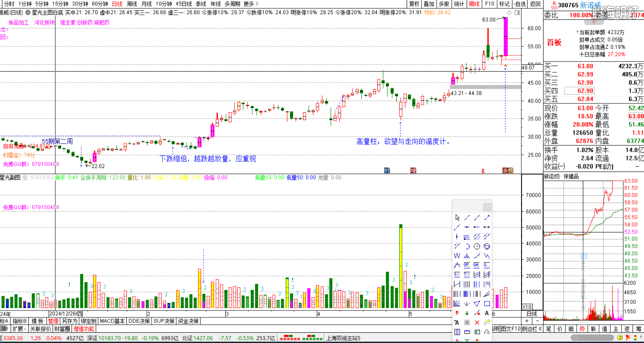Image resolution: width=644 pixels, height=343 pixels.
Task: Switch to the 分时 intraday period
Action: (9, 4)
